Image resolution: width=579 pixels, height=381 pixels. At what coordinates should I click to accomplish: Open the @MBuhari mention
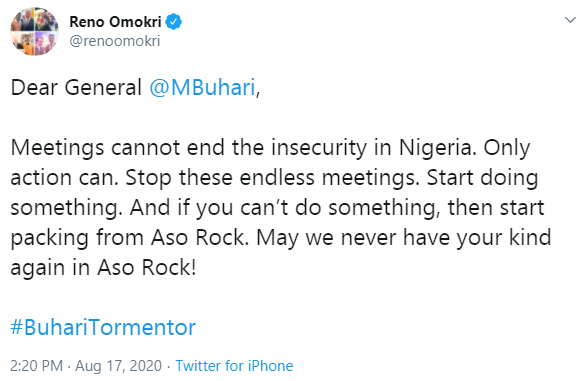(x=202, y=88)
